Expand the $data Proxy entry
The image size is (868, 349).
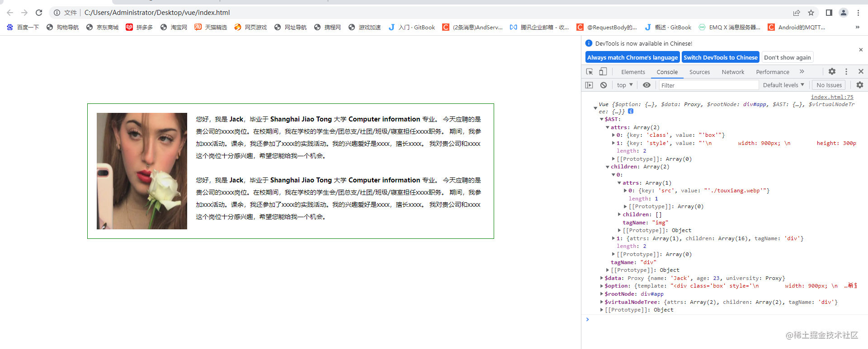coord(601,278)
